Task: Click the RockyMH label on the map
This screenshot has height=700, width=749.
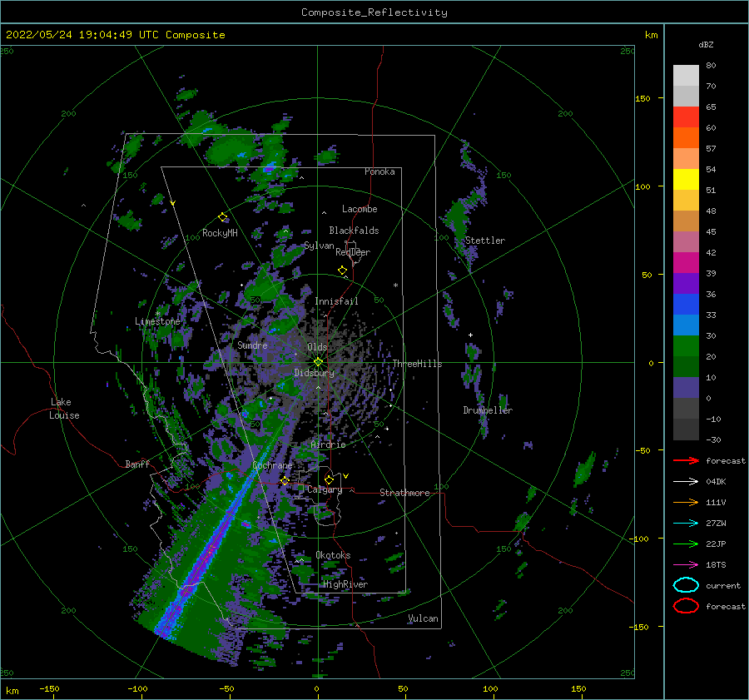Action: tap(220, 233)
